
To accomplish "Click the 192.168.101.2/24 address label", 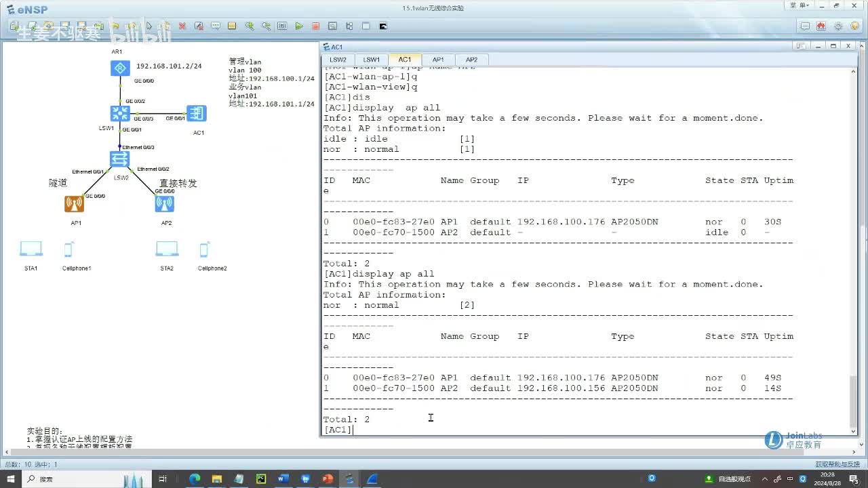I will [x=169, y=66].
